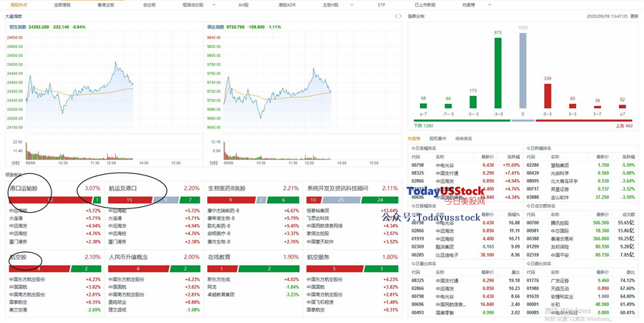Select the 港股ADR tab
Image resolution: width=644 pixels, height=323 pixels.
287,5
